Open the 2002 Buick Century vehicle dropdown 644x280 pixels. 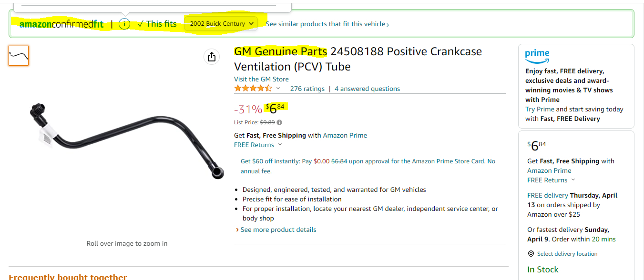coord(221,24)
